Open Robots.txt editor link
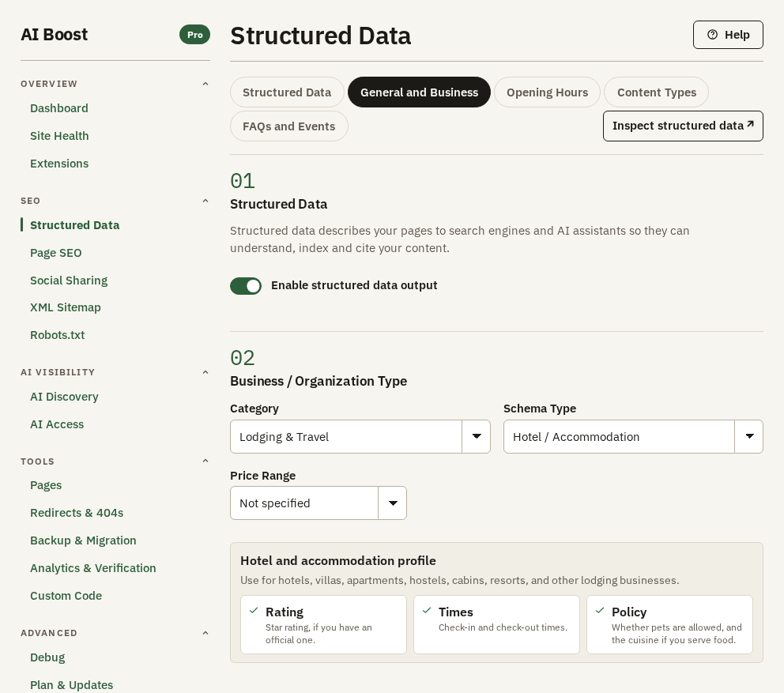This screenshot has height=693, width=784. [57, 334]
